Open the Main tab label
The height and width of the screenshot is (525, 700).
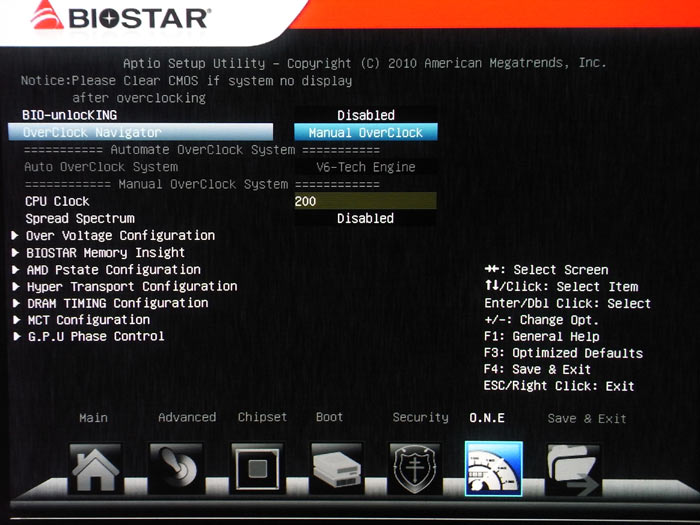tap(93, 418)
